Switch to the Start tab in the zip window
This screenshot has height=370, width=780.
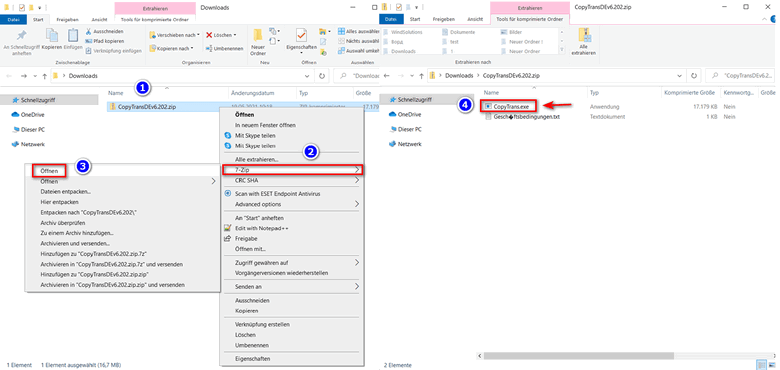(415, 19)
